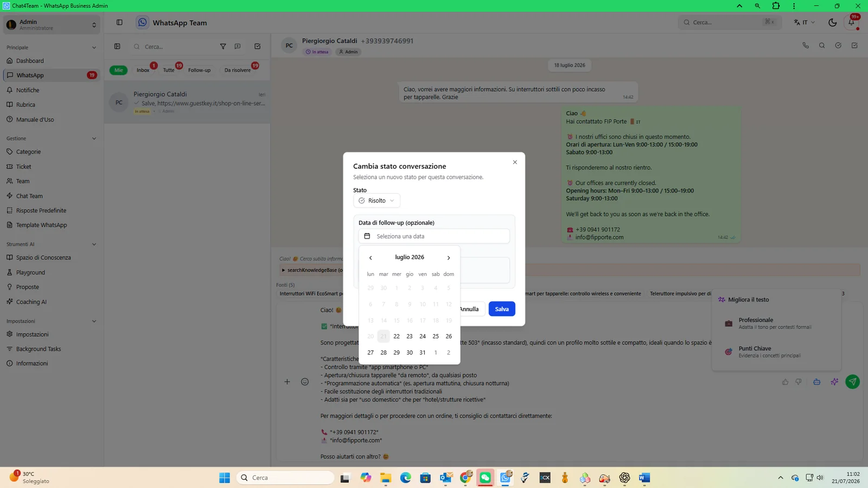This screenshot has width=868, height=488.
Task: Toggle the sidebar panel icon
Action: [x=119, y=22]
